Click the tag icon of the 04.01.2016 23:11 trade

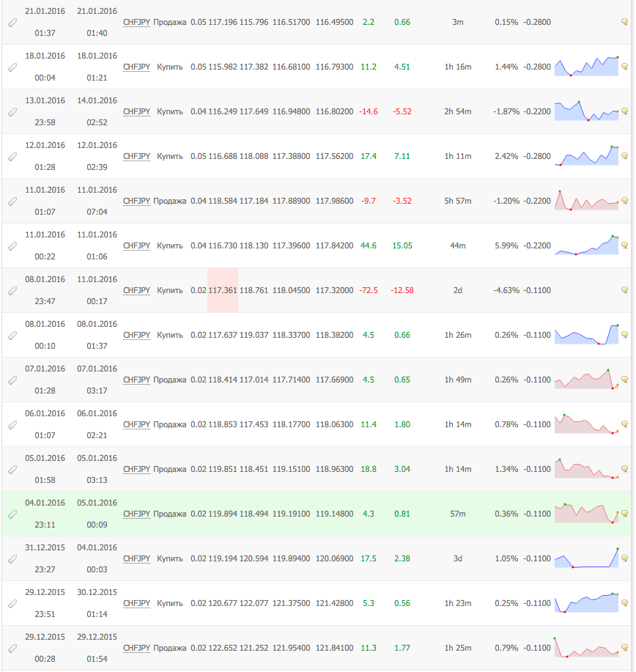(x=13, y=514)
